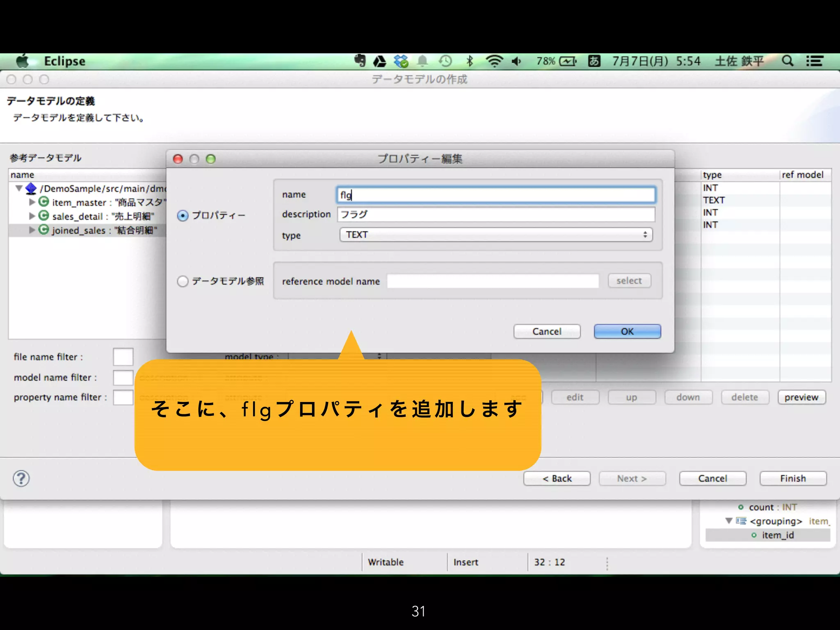
Task: Open the Apple menu icon
Action: click(23, 61)
